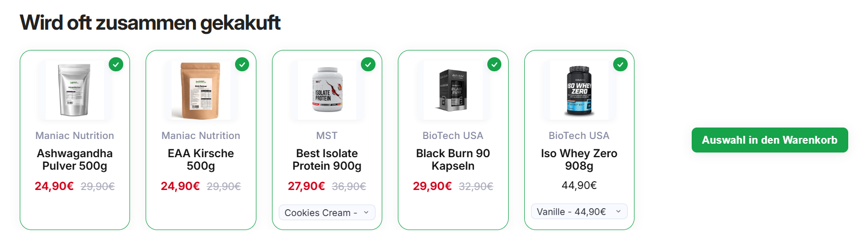The image size is (868, 241).
Task: Follow Black Burn 90 Kapseln title link
Action: click(x=452, y=159)
